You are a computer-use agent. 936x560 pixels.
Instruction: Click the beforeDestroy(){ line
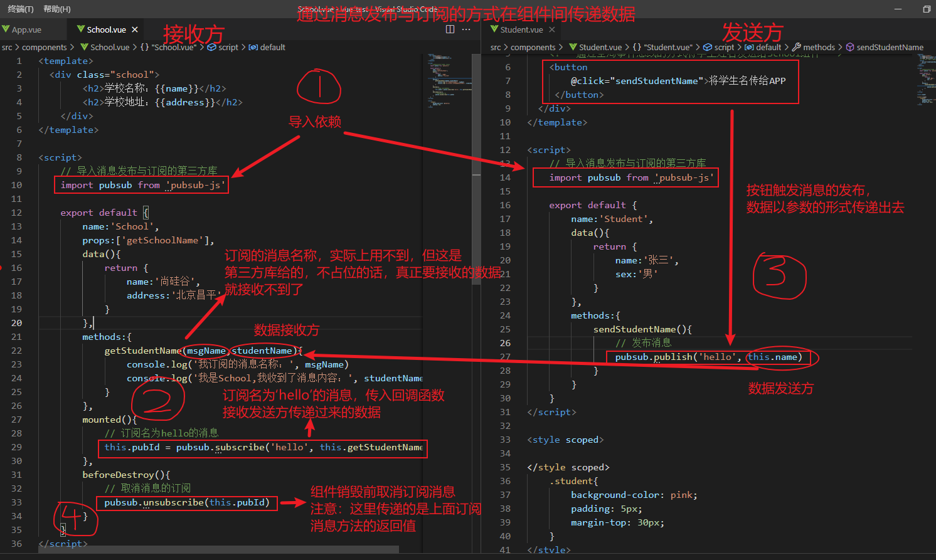click(x=126, y=475)
